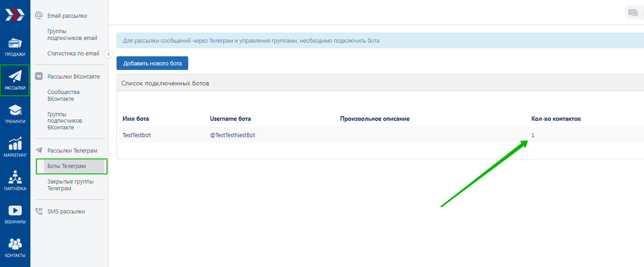Click the TestTestbot row in bot list
Screen dimensions: 644x267
[x=137, y=135]
